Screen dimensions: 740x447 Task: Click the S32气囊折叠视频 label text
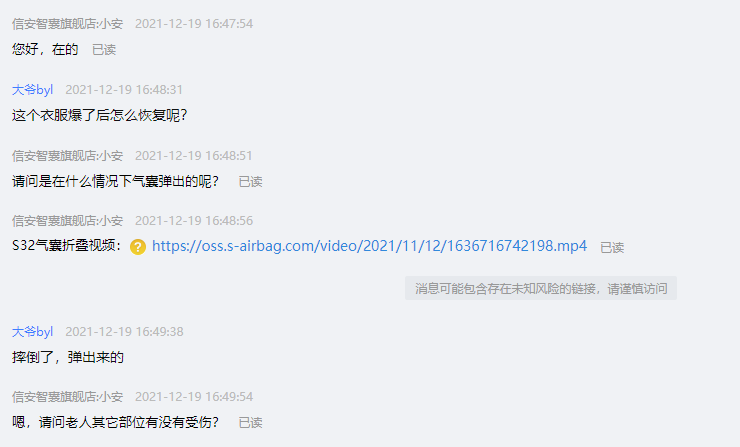(x=67, y=246)
